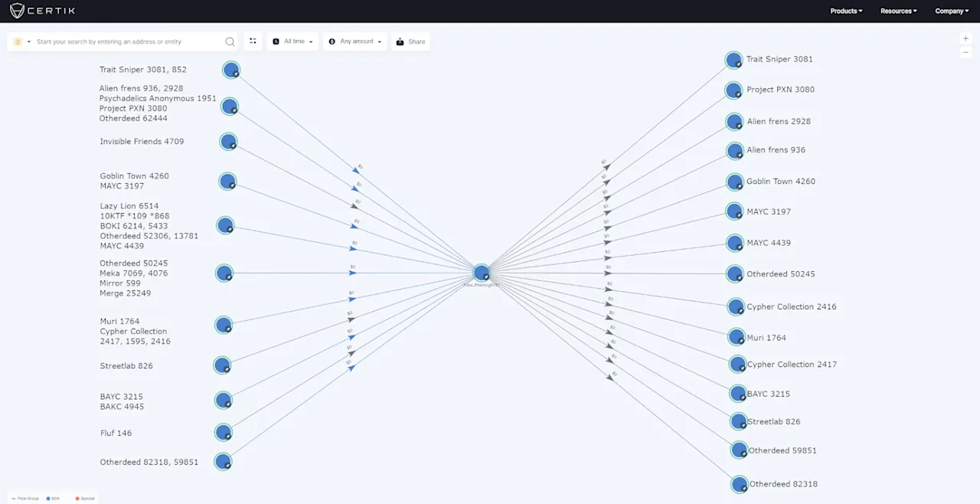The width and height of the screenshot is (980, 504).
Task: Click the 'BOKI 6214, 5433' text label
Action: (134, 226)
